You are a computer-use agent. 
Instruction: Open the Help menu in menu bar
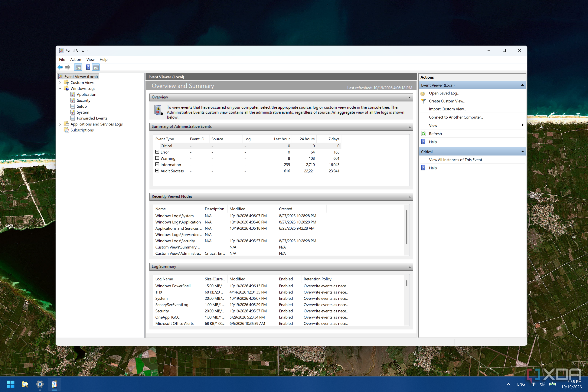click(103, 60)
